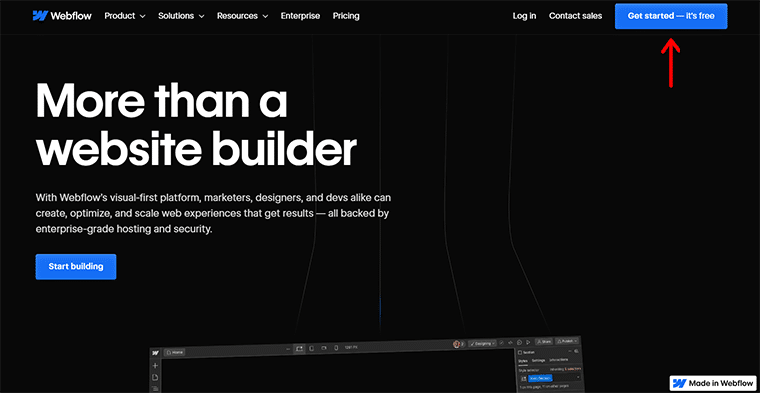Screen dimensions: 760x393
Task: Click the Webflow W icon in designer preview
Action: click(x=155, y=353)
